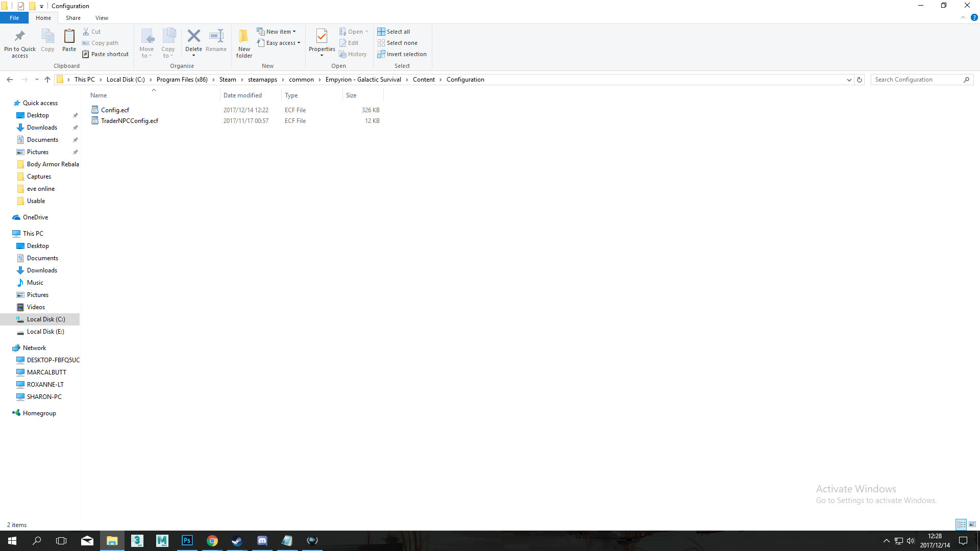Click the Rename ribbon icon
Image resolution: width=980 pixels, height=551 pixels.
[216, 36]
